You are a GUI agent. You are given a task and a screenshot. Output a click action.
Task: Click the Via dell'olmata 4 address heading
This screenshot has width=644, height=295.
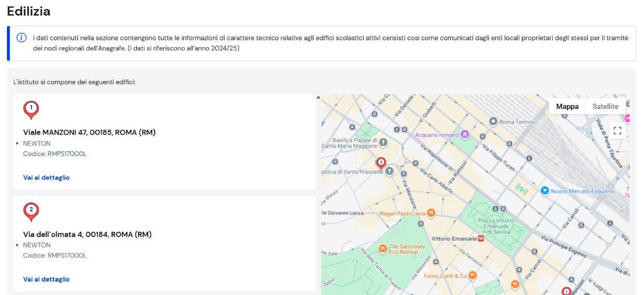[x=87, y=234]
